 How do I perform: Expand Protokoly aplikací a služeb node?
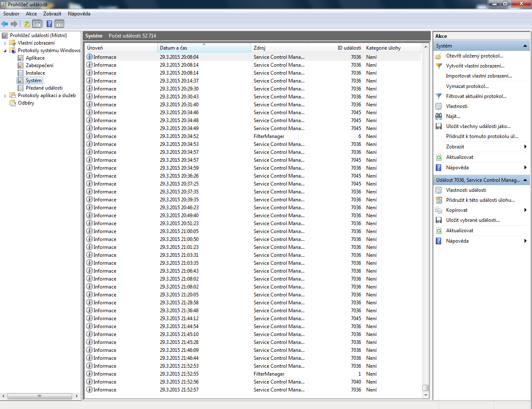click(5, 95)
